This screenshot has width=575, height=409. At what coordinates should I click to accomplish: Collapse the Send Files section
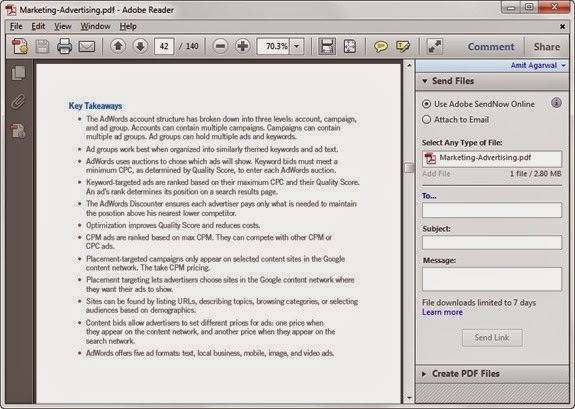pyautogui.click(x=425, y=81)
